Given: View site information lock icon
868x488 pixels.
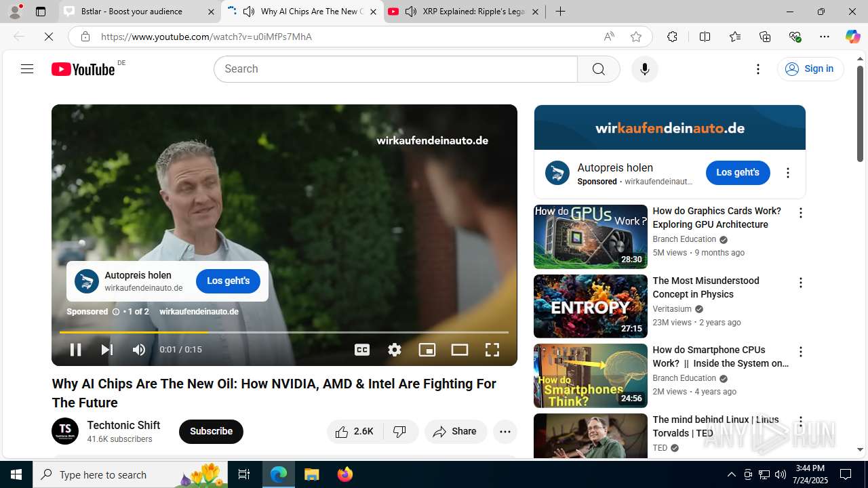Looking at the screenshot, I should click(85, 37).
